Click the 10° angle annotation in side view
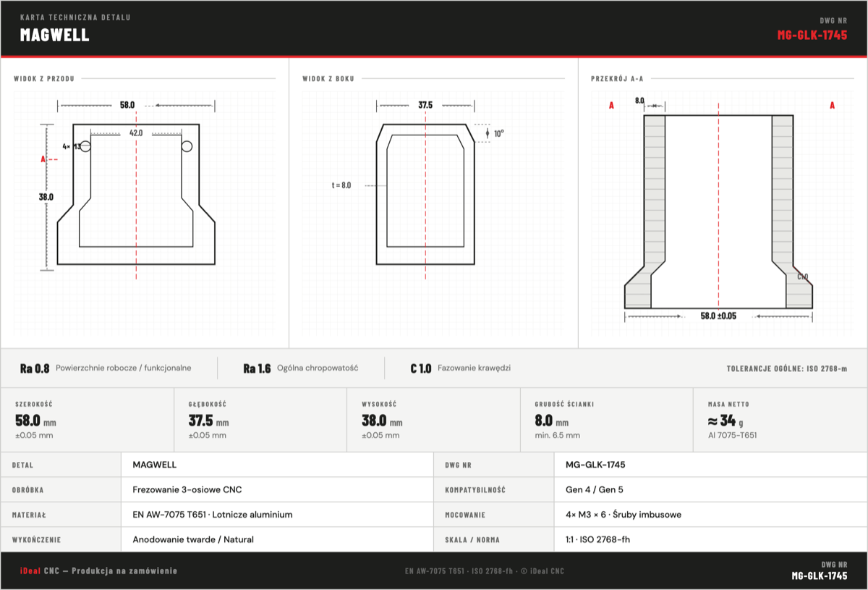The image size is (868, 590). tap(499, 133)
